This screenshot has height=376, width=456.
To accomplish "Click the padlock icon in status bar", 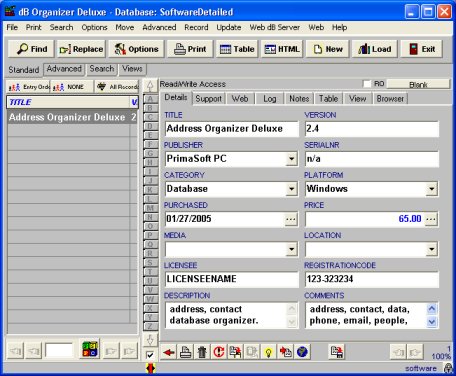I will click(x=449, y=368).
